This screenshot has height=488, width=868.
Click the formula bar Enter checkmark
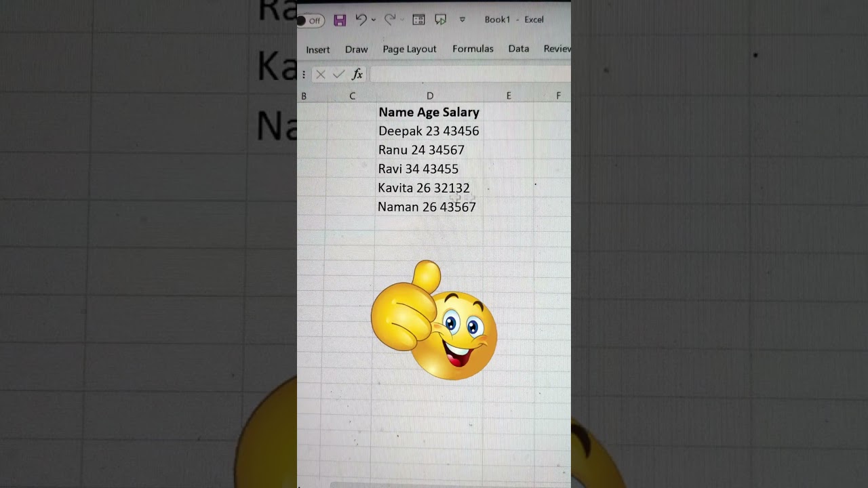tap(338, 75)
